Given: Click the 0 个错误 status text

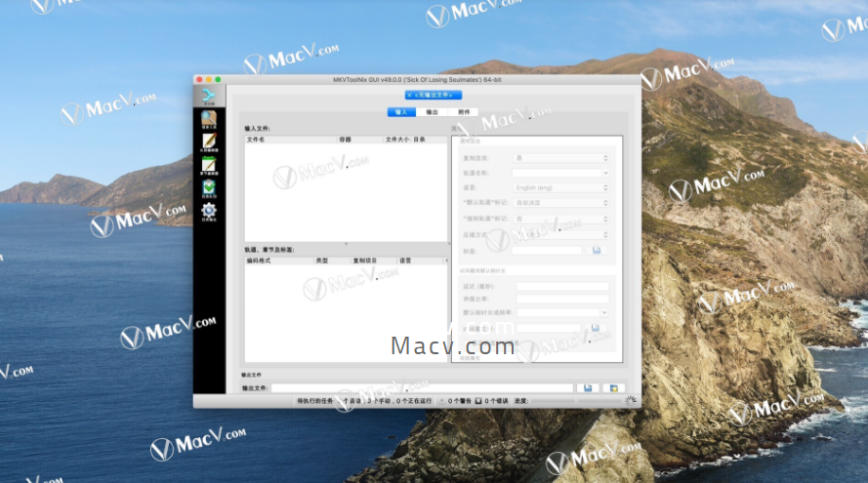Looking at the screenshot, I should click(x=496, y=401).
